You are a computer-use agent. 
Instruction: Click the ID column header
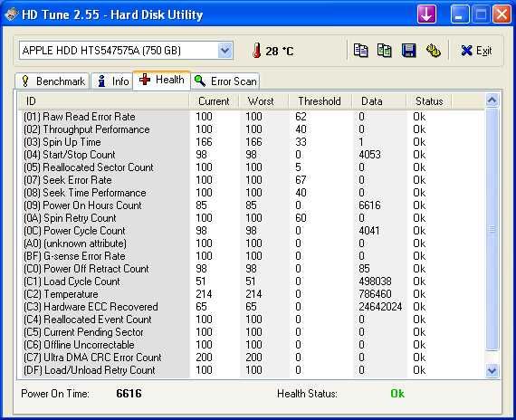103,101
